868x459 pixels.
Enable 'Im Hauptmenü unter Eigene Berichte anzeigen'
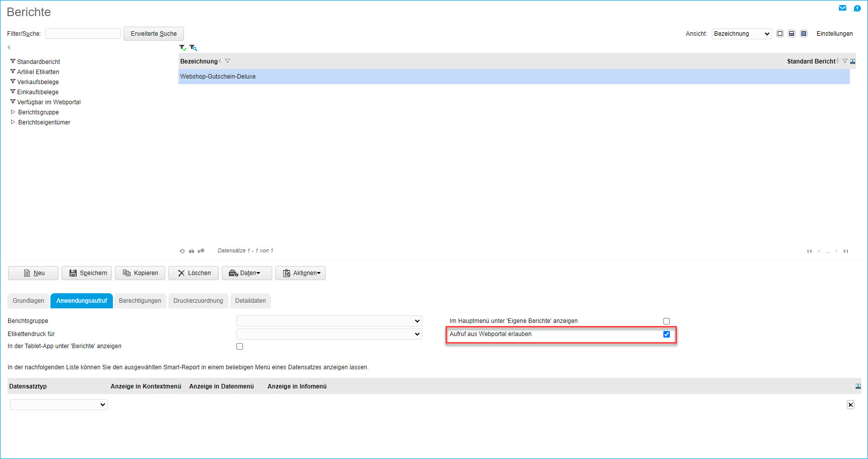click(666, 321)
